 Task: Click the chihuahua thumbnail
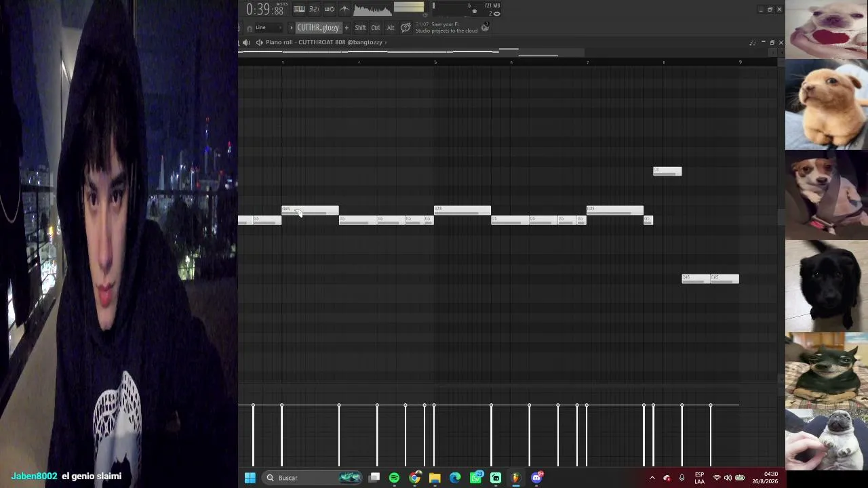click(x=827, y=370)
